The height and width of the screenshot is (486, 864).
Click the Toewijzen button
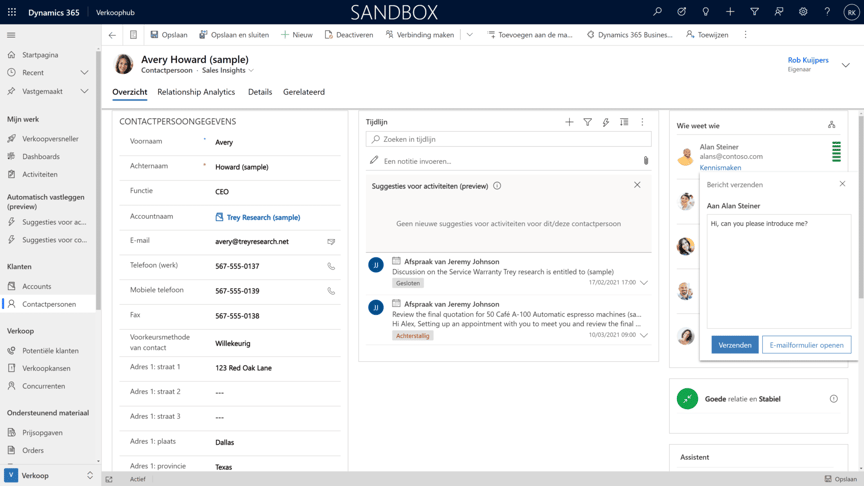(707, 35)
